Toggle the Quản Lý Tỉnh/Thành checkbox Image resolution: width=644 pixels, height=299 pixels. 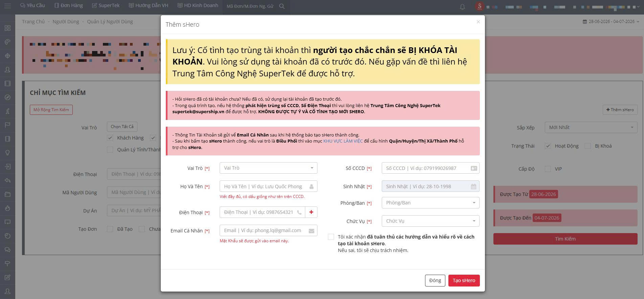110,150
